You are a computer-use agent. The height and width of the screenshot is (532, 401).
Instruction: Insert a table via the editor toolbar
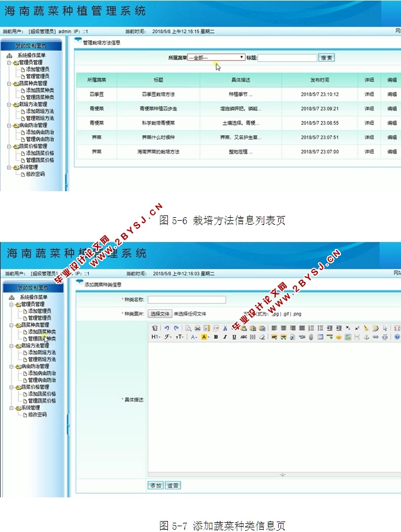point(320,337)
